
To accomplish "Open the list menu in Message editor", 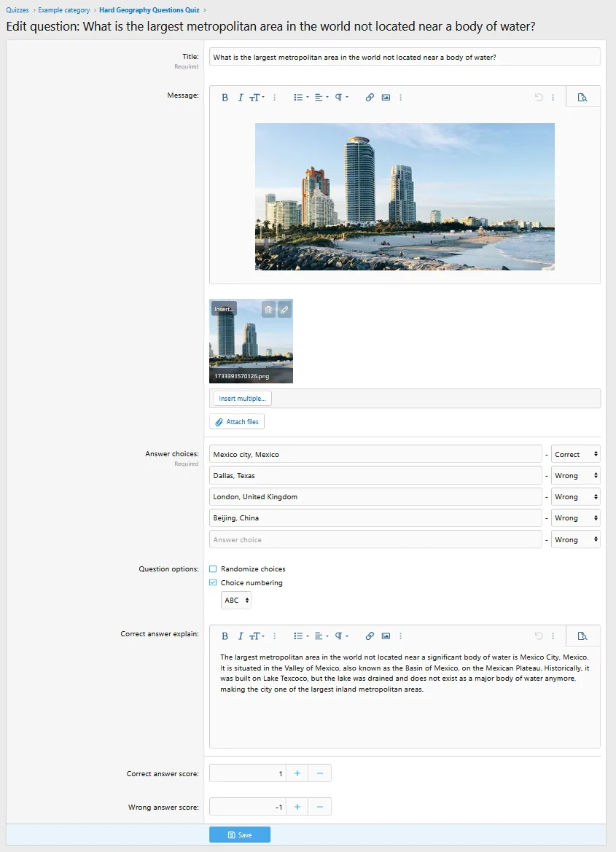I will point(301,97).
